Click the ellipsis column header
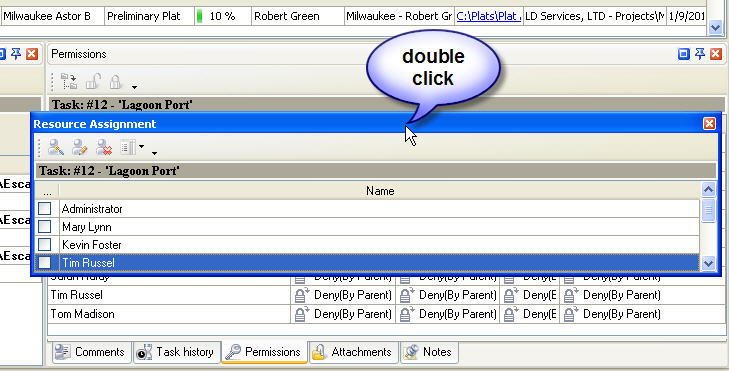This screenshot has width=729, height=371. [x=47, y=191]
